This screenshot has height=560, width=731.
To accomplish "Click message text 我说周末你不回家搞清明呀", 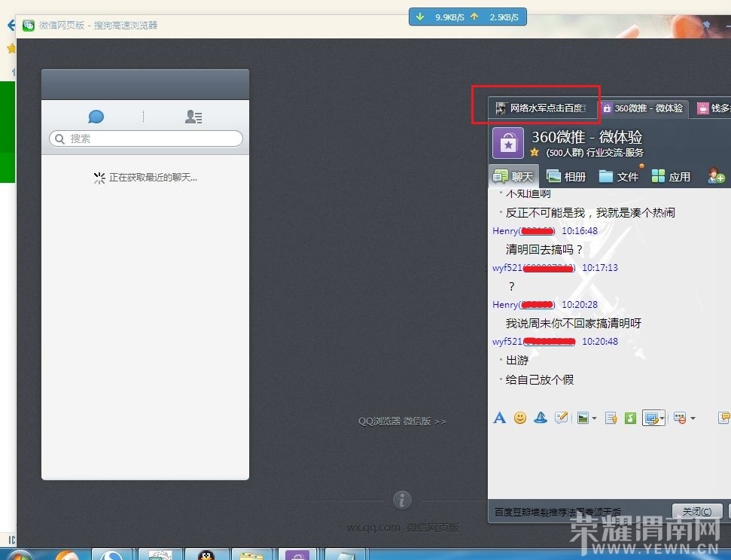I will [x=574, y=323].
